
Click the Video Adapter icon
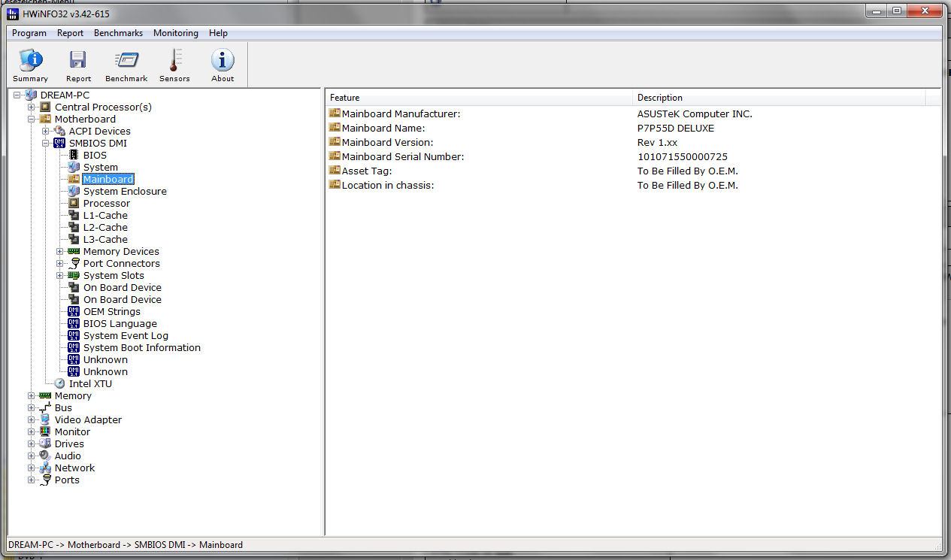point(45,420)
